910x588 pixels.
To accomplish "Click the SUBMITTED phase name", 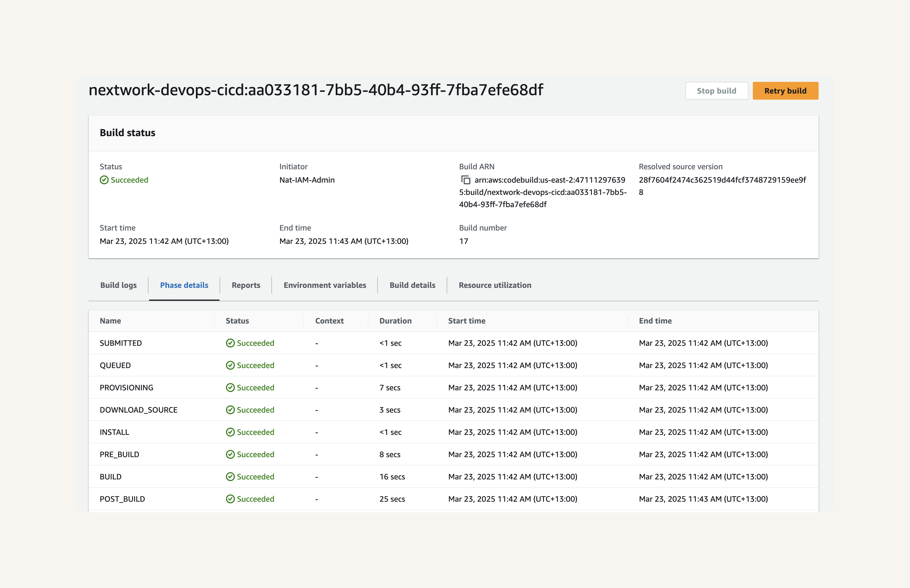I will click(x=121, y=343).
